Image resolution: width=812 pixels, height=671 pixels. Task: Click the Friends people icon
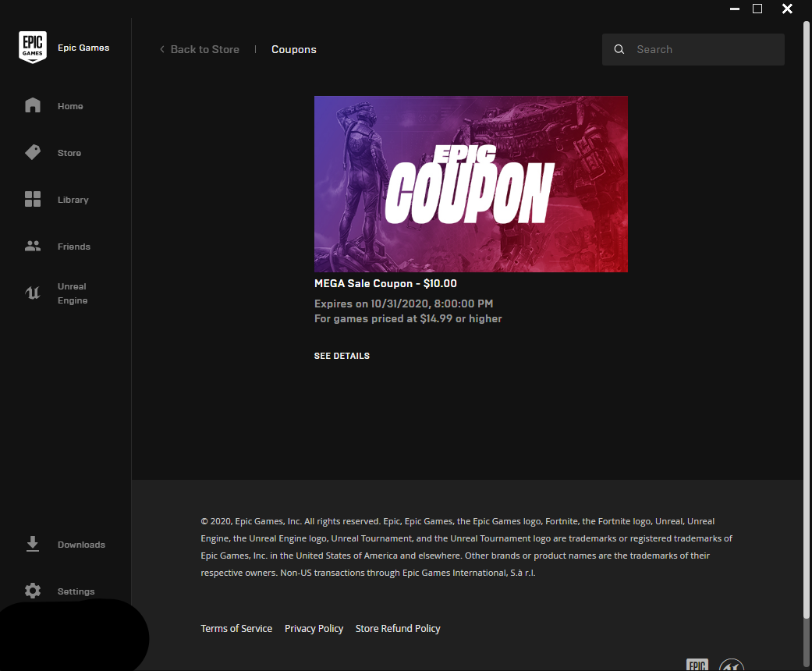tap(33, 246)
